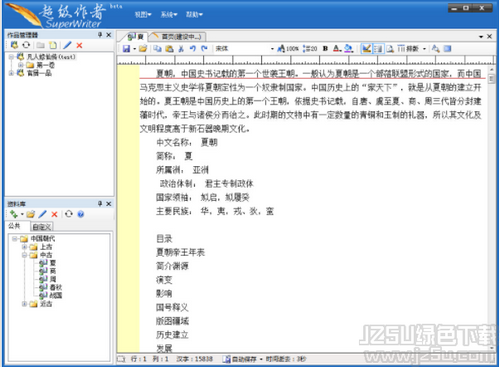Screen dimensions: 500x367
Task: Close the active document tab
Action: pyautogui.click(x=489, y=36)
